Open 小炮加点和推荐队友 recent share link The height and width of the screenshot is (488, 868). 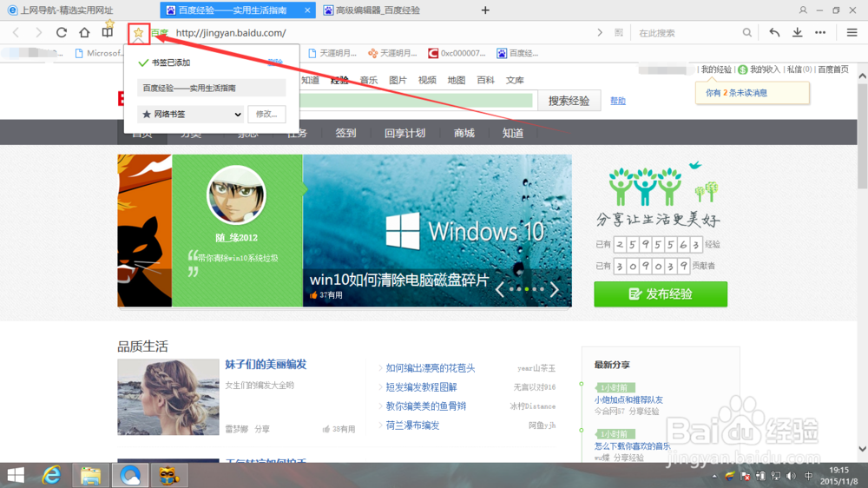[x=628, y=400]
